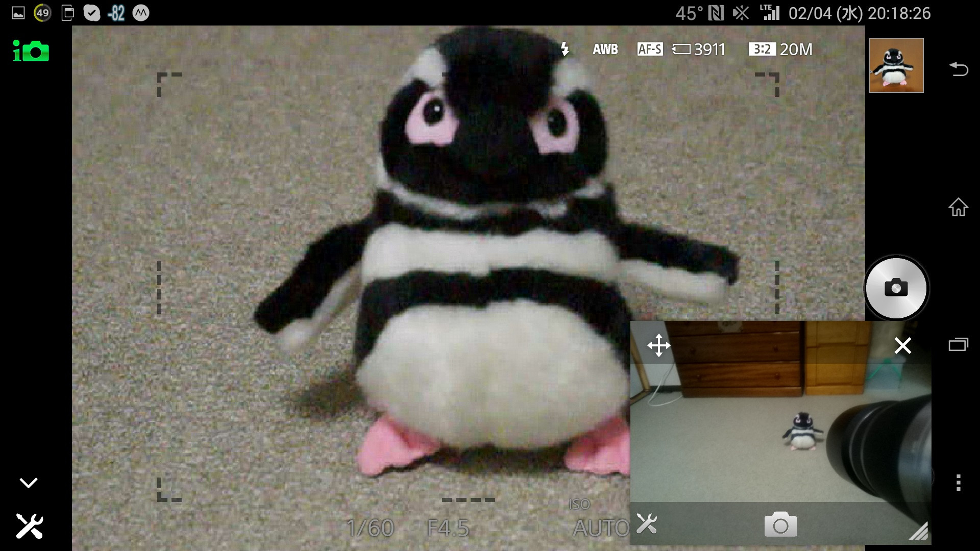Collapse the menu with the down chevron
Viewport: 980px width, 551px height.
(29, 483)
